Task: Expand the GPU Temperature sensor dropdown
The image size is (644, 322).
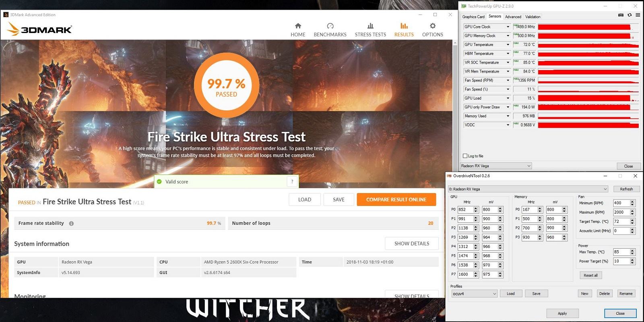Action: 508,44
